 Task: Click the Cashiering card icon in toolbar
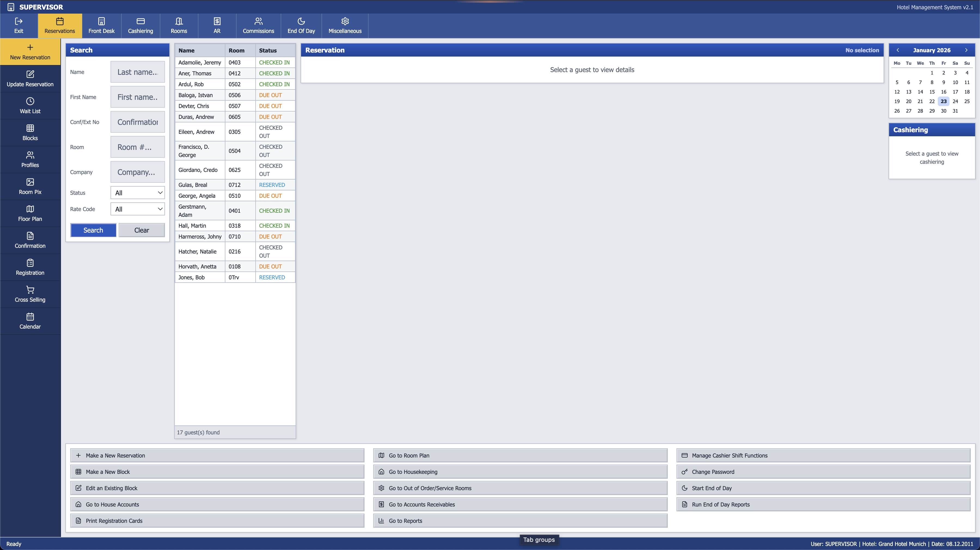(140, 21)
